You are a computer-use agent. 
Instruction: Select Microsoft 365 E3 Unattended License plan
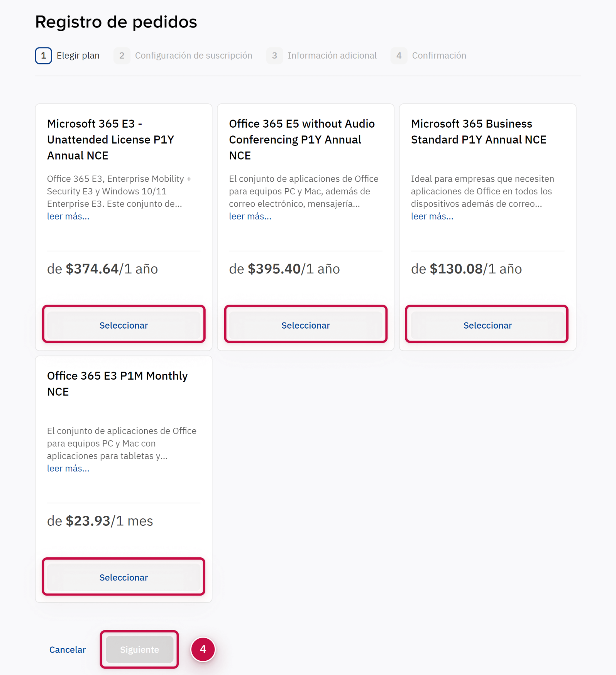[124, 325]
